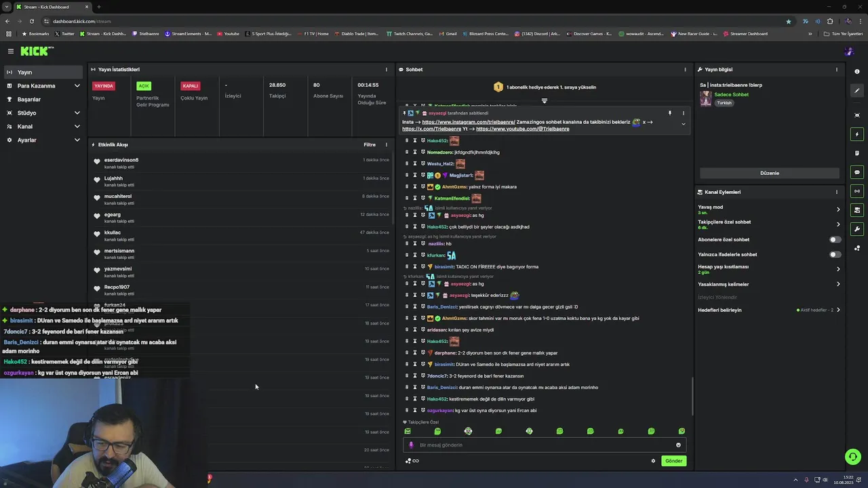Click the broadcast signal icon in right sidebar

point(857,191)
